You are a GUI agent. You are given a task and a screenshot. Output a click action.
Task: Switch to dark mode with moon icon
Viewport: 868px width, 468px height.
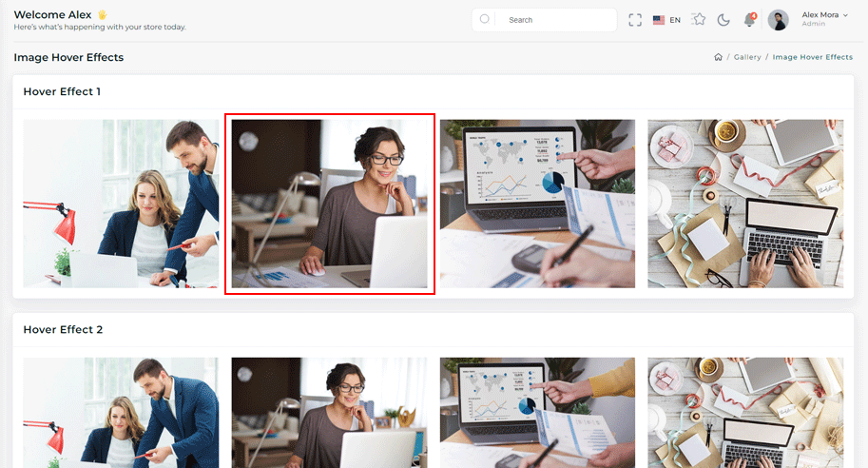[x=723, y=20]
